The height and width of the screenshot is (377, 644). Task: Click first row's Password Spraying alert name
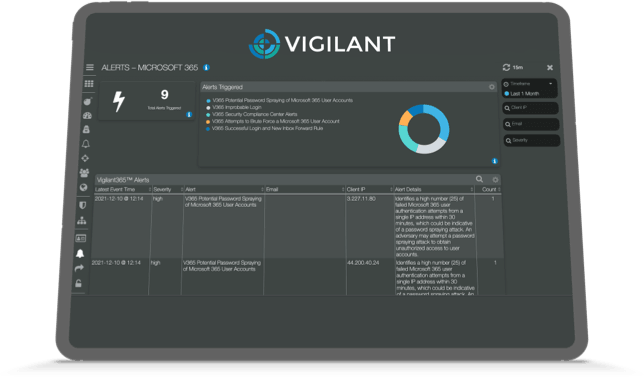pos(223,202)
